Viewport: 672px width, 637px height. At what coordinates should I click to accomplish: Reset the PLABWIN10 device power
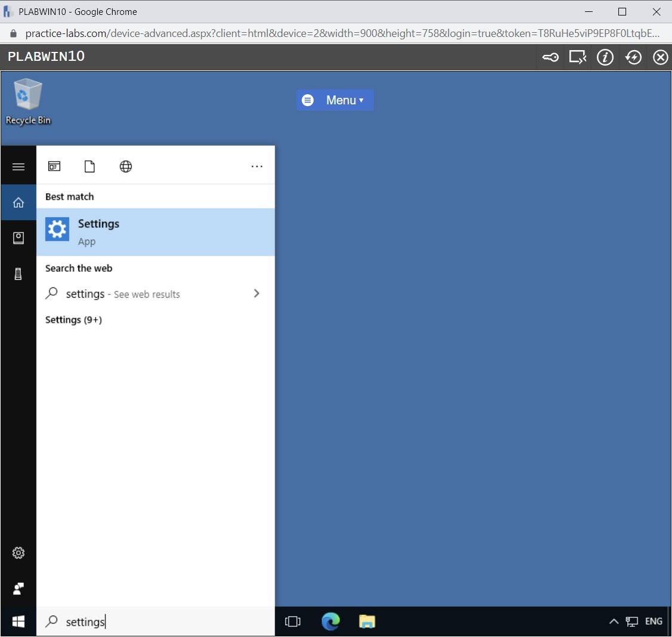(633, 57)
